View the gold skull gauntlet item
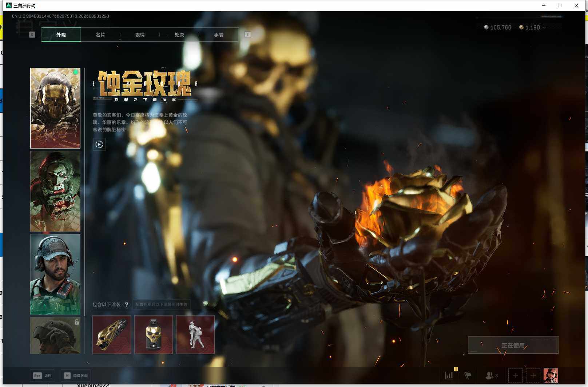The width and height of the screenshot is (588, 387). [112, 335]
